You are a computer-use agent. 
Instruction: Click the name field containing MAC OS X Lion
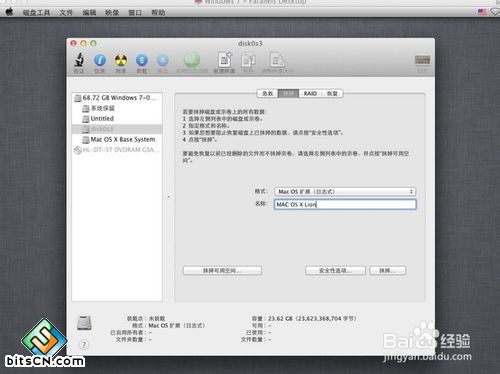345,204
